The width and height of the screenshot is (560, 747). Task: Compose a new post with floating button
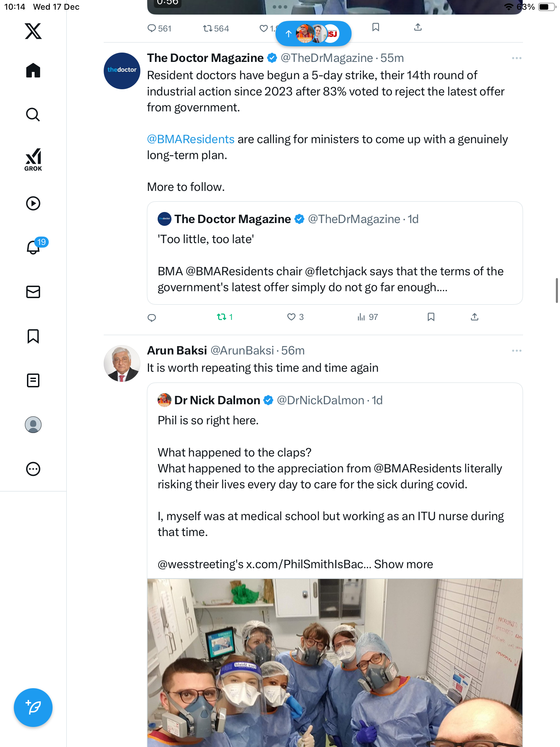pos(33,708)
